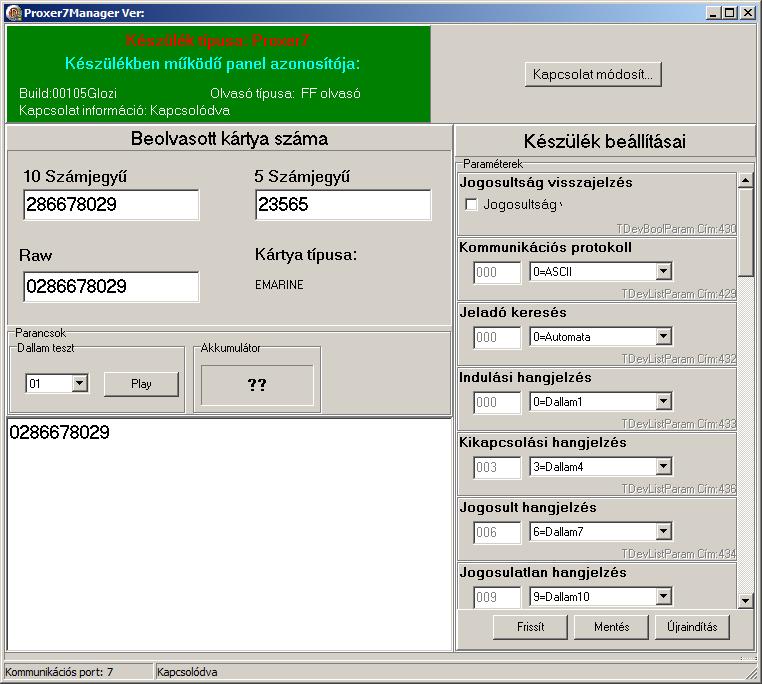Open the Kommunikációs protokoll 0=ASCII dropdown
The image size is (762, 684).
tap(663, 271)
